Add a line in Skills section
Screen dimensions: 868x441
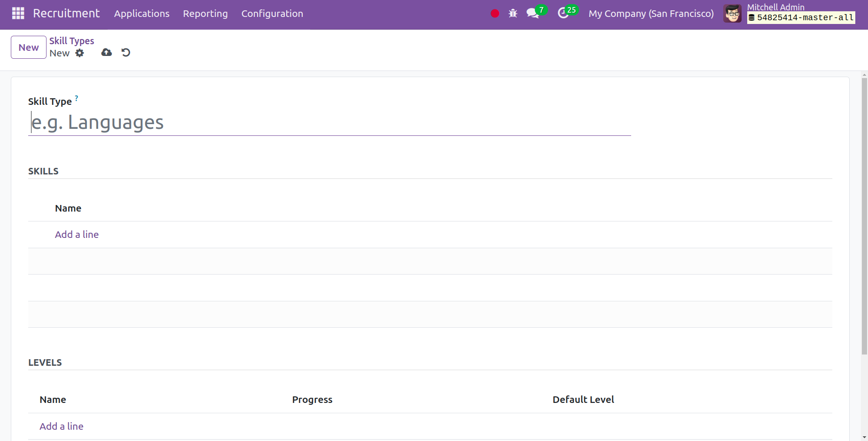click(x=77, y=235)
